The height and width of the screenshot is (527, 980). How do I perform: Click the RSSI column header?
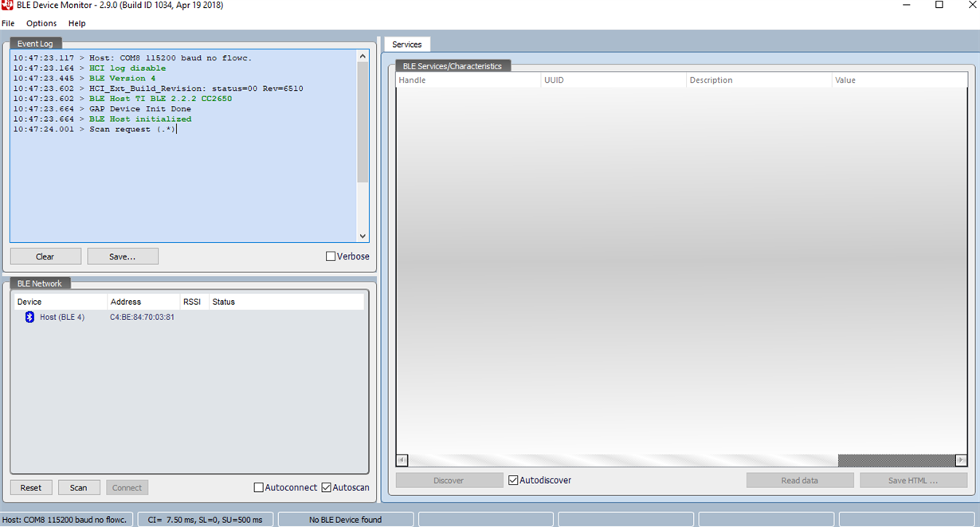tap(194, 302)
